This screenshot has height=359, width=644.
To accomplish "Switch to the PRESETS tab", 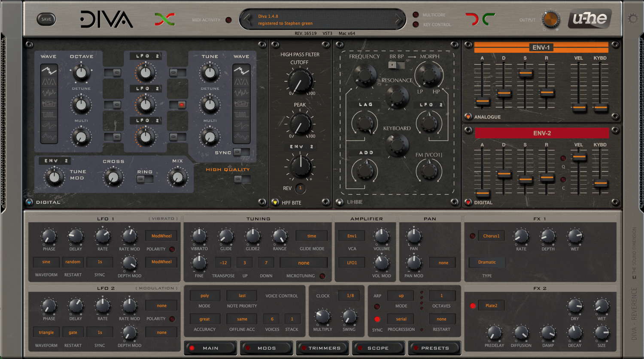I will tap(434, 348).
